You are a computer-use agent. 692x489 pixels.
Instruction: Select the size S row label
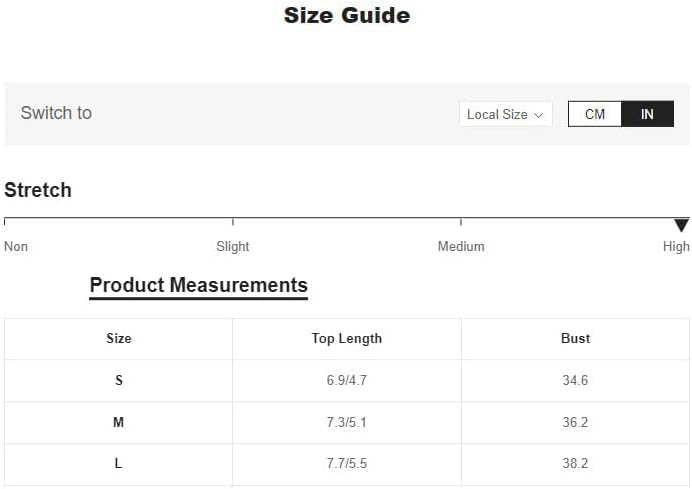[119, 381]
